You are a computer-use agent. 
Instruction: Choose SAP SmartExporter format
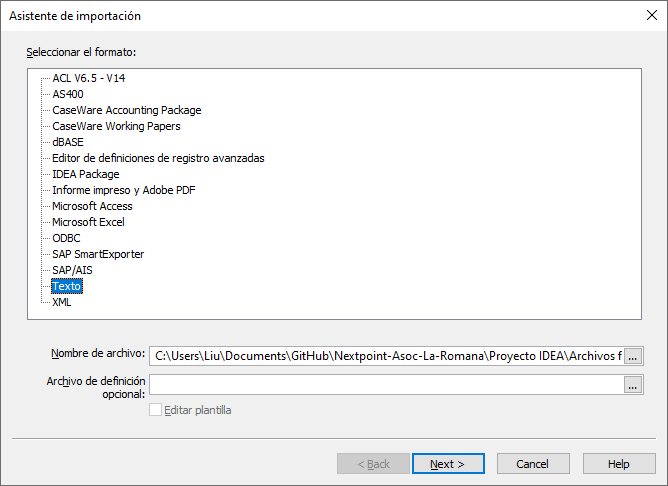coord(98,254)
